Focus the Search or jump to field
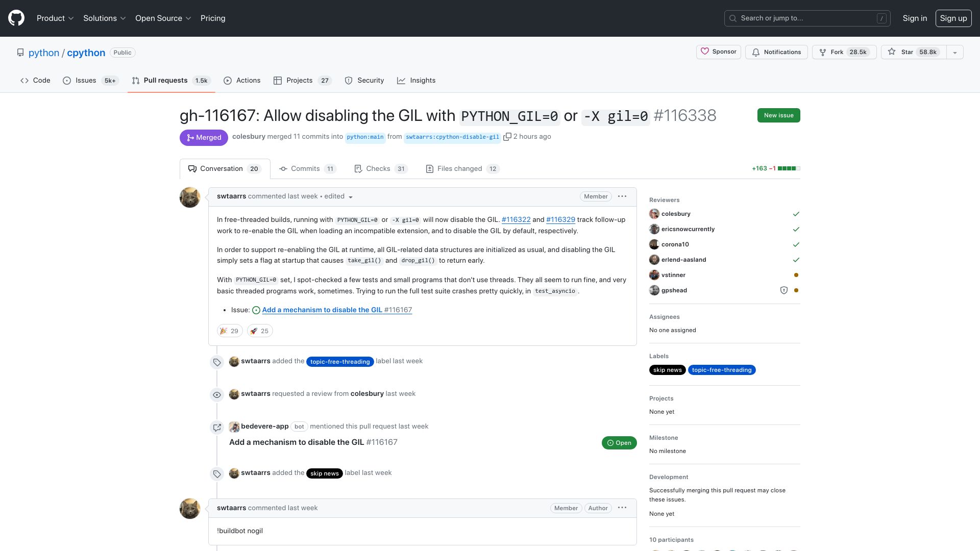This screenshot has width=980, height=551. [807, 18]
